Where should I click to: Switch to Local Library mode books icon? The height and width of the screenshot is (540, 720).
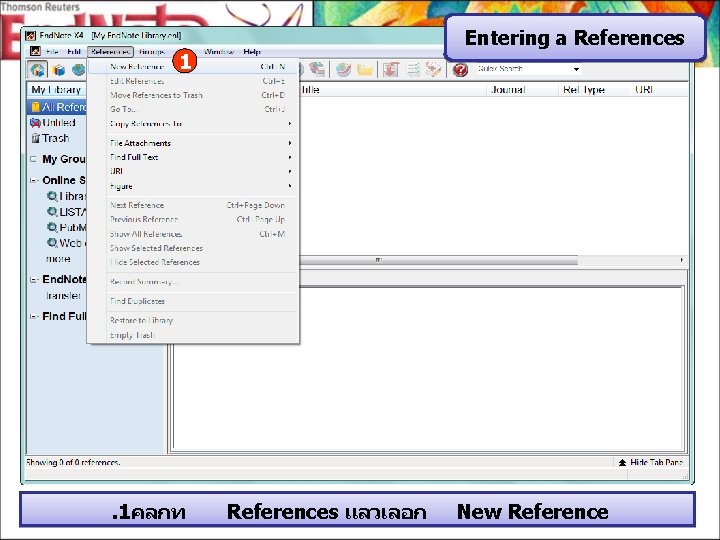pos(58,70)
